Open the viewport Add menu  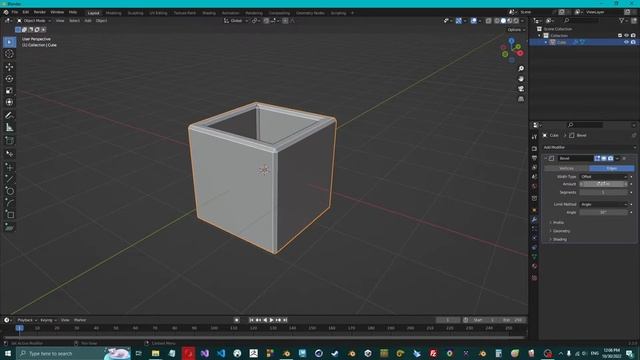pyautogui.click(x=88, y=20)
